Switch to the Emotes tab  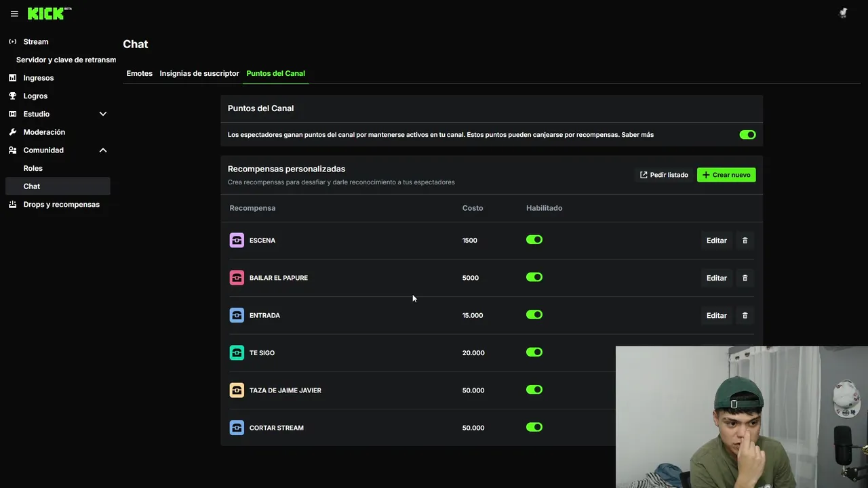click(x=140, y=73)
